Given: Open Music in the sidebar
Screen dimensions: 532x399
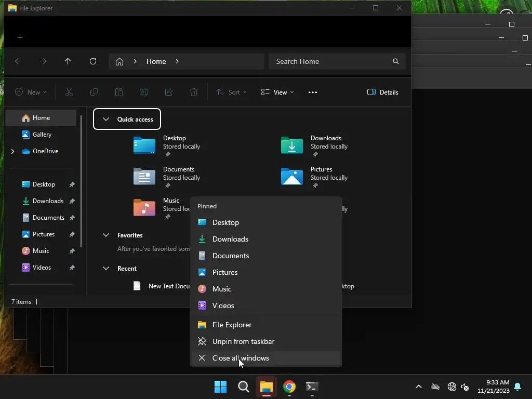Looking at the screenshot, I should 41,251.
